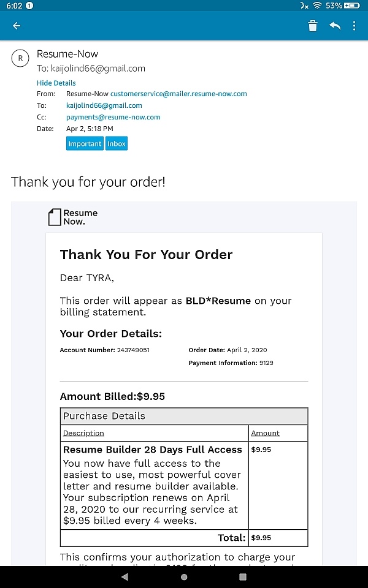Tap the Wi-Fi icon in status bar

coord(317,6)
